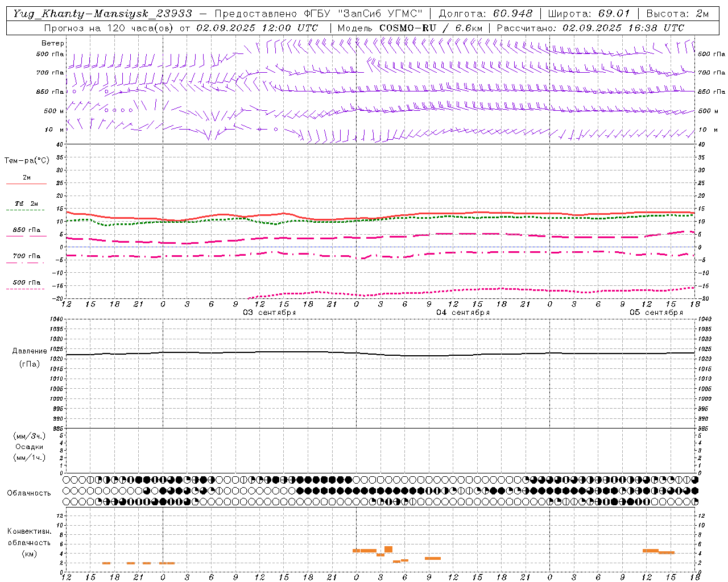Click the 05 сентября date label
Viewport: 728px width, 582px height.
click(x=656, y=313)
